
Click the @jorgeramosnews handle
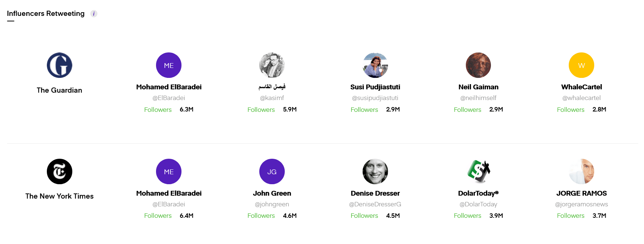[x=581, y=204]
